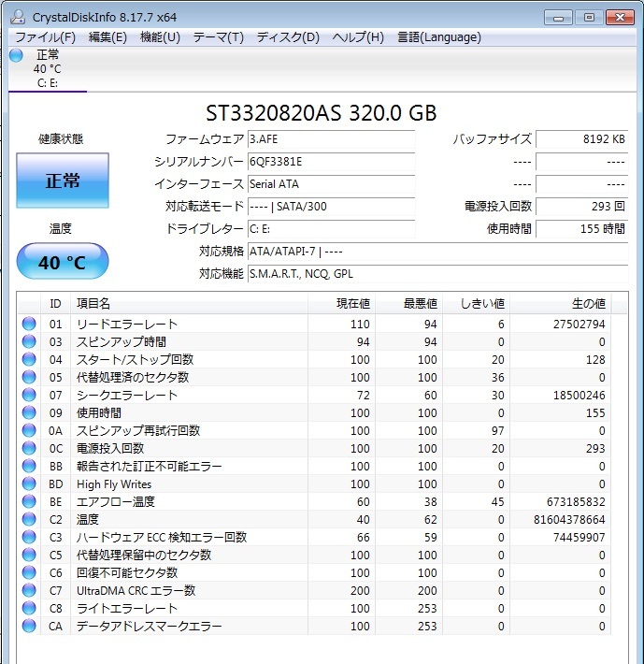Click the 生の値 column header
The height and width of the screenshot is (664, 644).
tap(560, 304)
